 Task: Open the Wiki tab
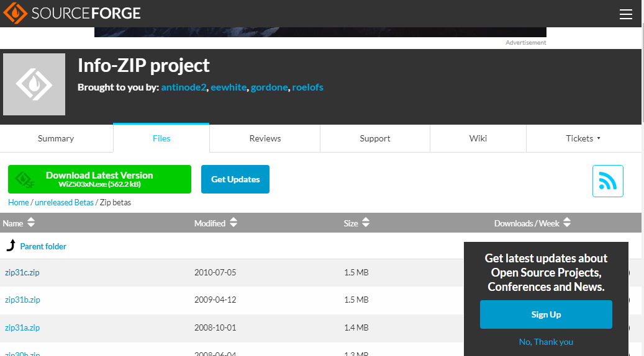click(478, 139)
